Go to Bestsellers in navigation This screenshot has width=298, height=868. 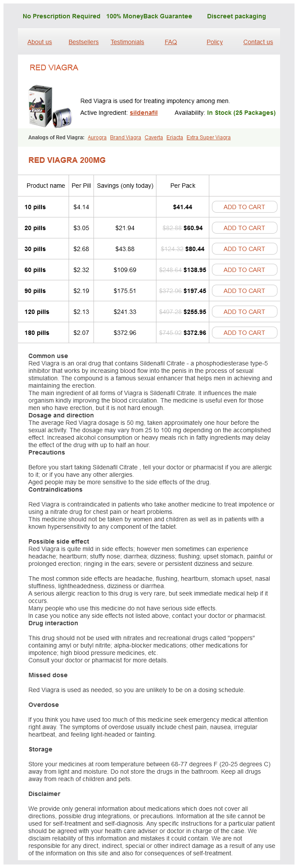tap(83, 42)
